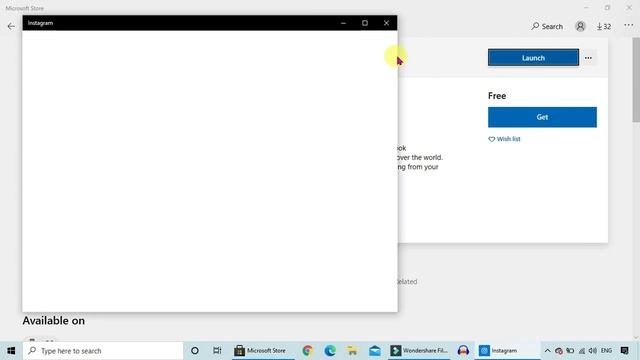Maximize the Instagram window
The width and height of the screenshot is (640, 360).
coord(365,23)
